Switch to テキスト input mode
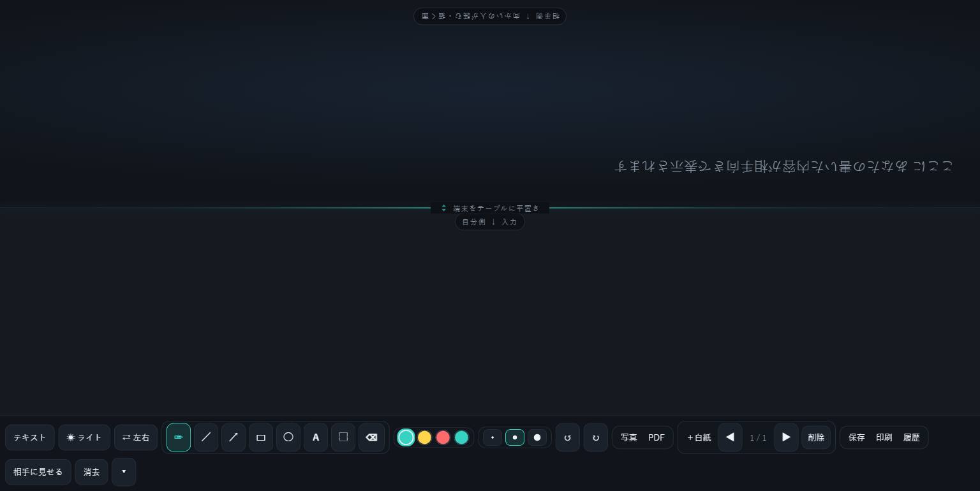 [30, 437]
